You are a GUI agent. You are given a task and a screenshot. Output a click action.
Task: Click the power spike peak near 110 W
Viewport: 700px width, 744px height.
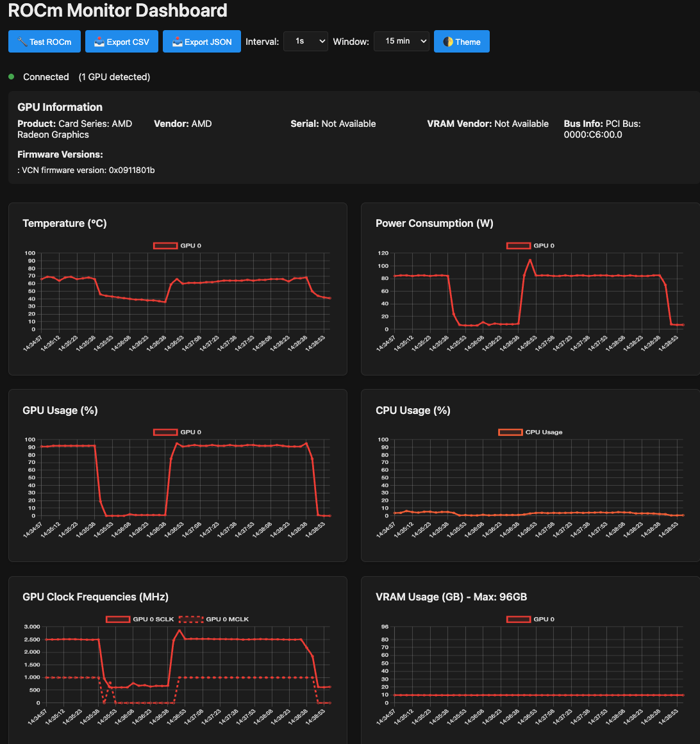[530, 260]
